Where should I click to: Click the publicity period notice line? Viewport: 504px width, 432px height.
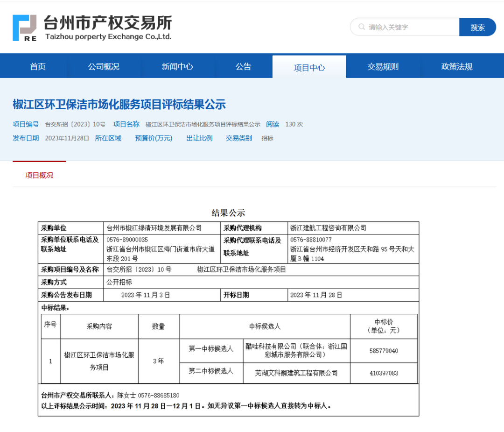[186, 406]
